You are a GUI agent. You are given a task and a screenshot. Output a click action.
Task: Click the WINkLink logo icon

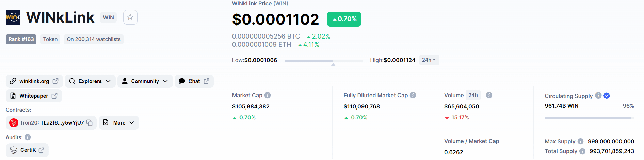[13, 17]
